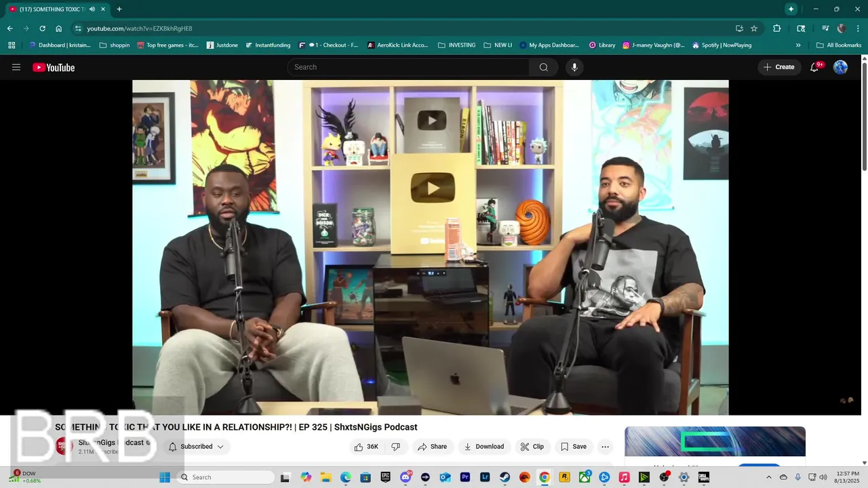Open the DOW stocks widget
This screenshot has height=488, width=868.
pyautogui.click(x=26, y=477)
